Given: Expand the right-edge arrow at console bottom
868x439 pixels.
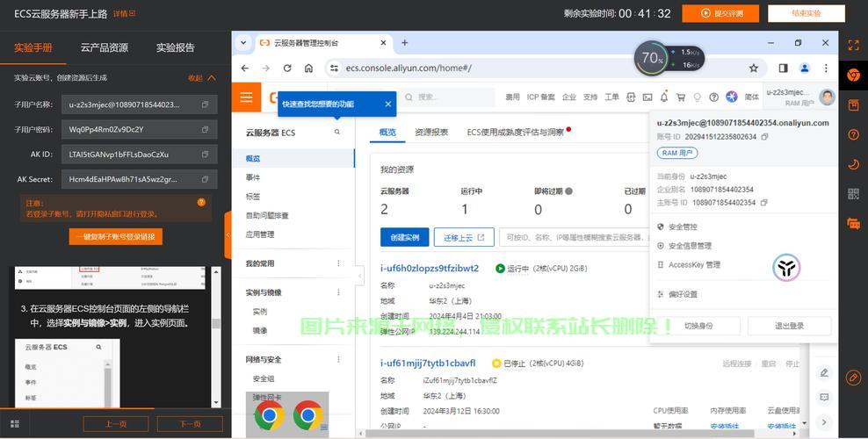Looking at the screenshot, I should coord(824,421).
